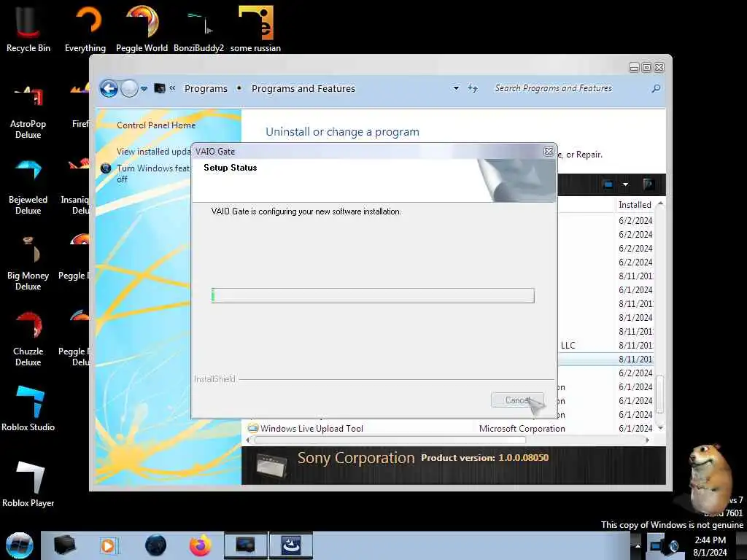
Task: Click the Sony Corporation publisher text in details pane
Action: pos(356,458)
